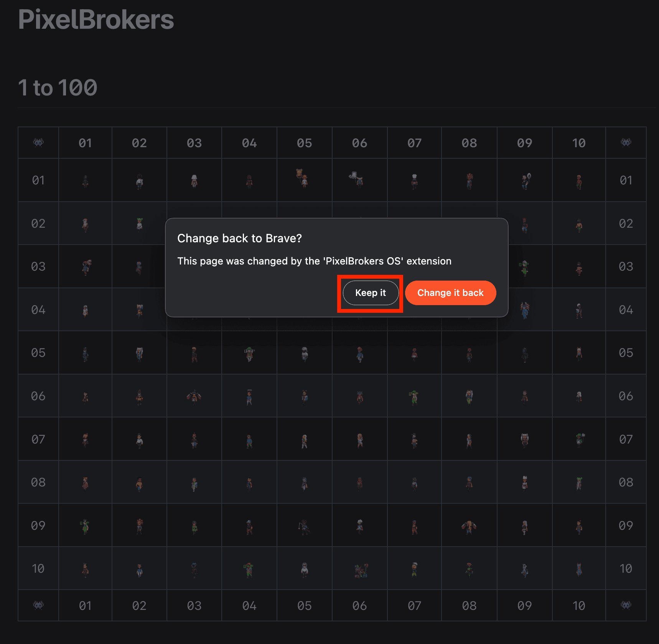Click the top-left corner bug icon of the grid

(x=38, y=143)
